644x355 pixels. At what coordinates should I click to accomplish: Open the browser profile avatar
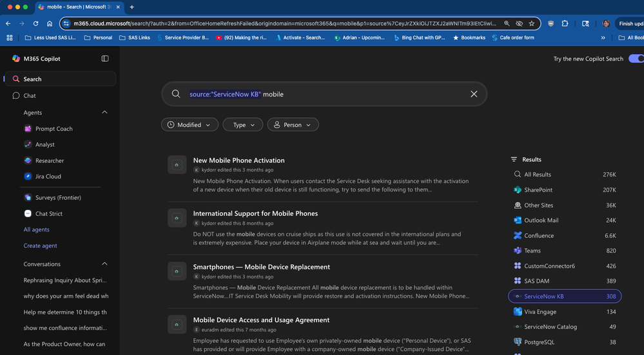coord(606,24)
